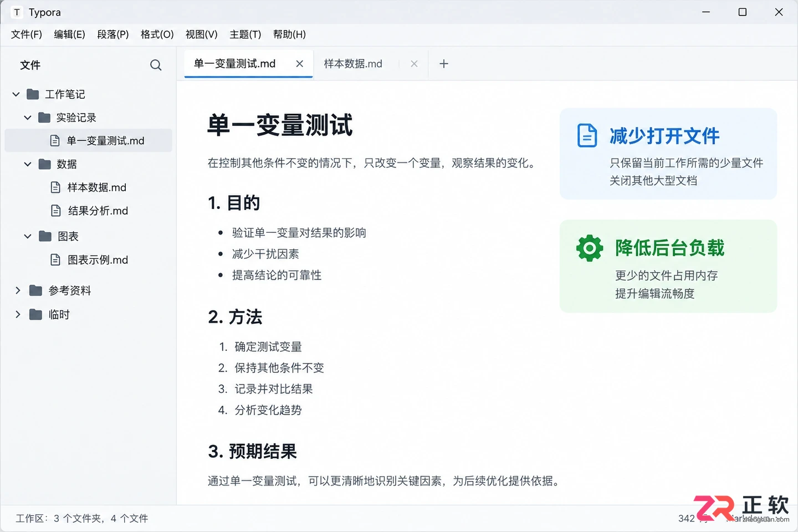Open the 帮助(H) menu

[x=289, y=34]
